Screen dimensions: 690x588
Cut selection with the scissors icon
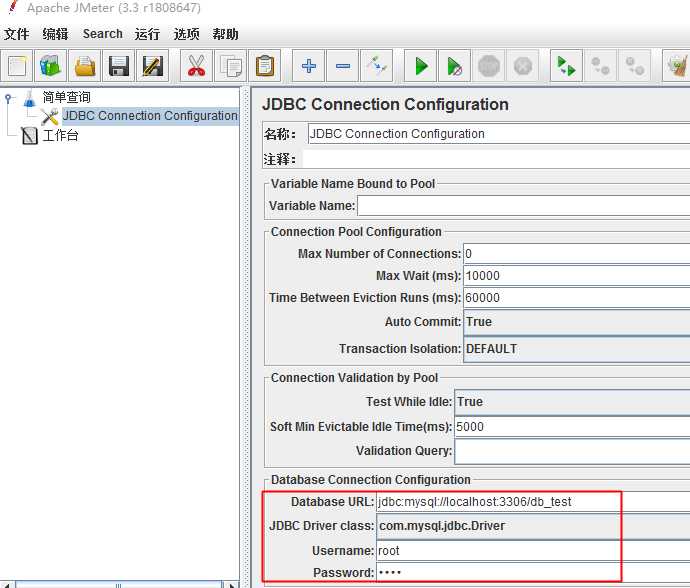[x=196, y=66]
